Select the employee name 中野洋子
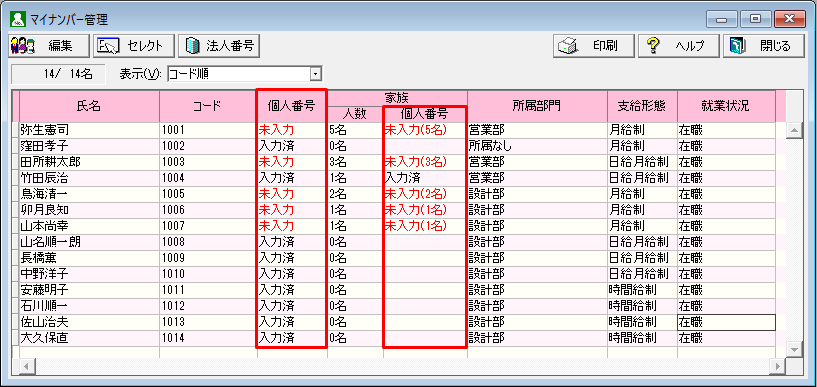The image size is (817, 387). coord(45,274)
